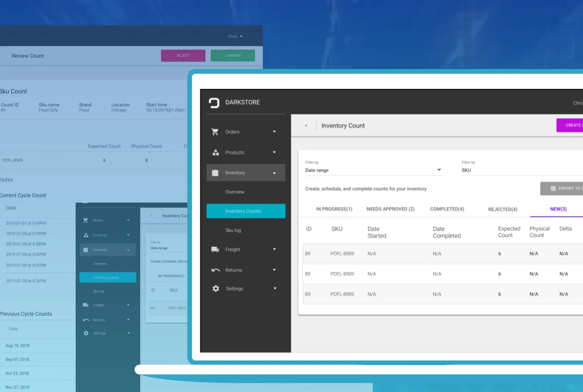Screen dimensions: 583x392
Task: Switch to the IN PROGRESS(1) tab
Action: 334,209
